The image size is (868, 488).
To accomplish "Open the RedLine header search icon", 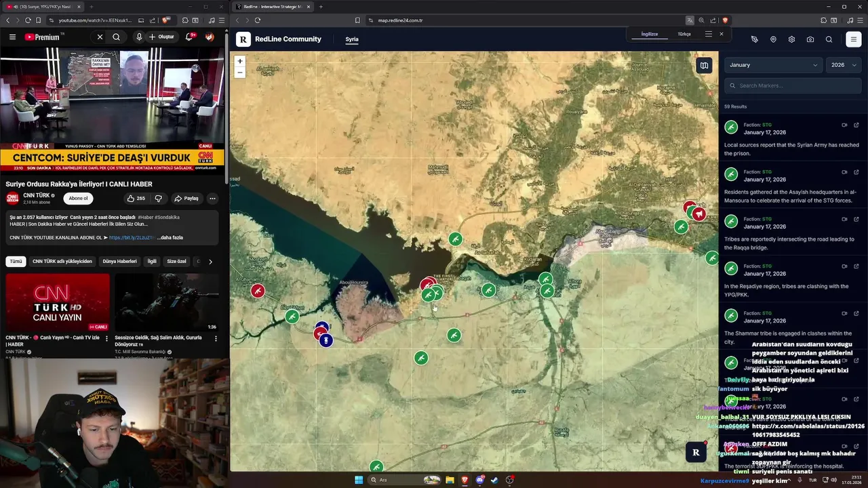I will coord(829,39).
